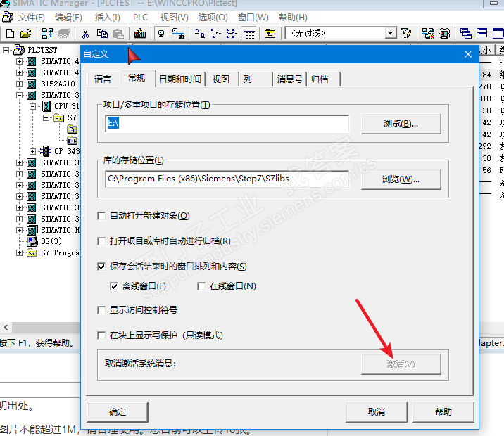Select the Small Icons view button
The height and width of the screenshot is (436, 504).
click(215, 33)
